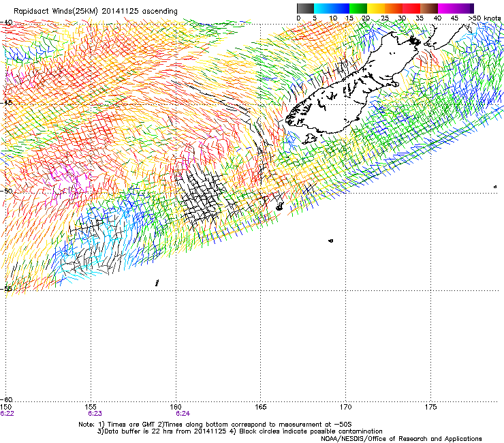The width and height of the screenshot is (504, 443).
Task: Click the purple time stamp '6:22'
Action: tap(7, 414)
